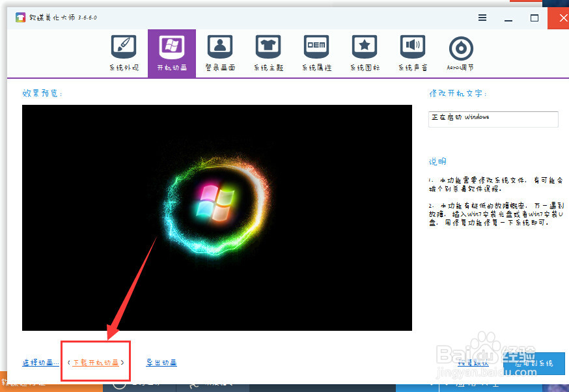This screenshot has height=392, width=569.
Task: Open the Aero调节 section
Action: [460, 53]
